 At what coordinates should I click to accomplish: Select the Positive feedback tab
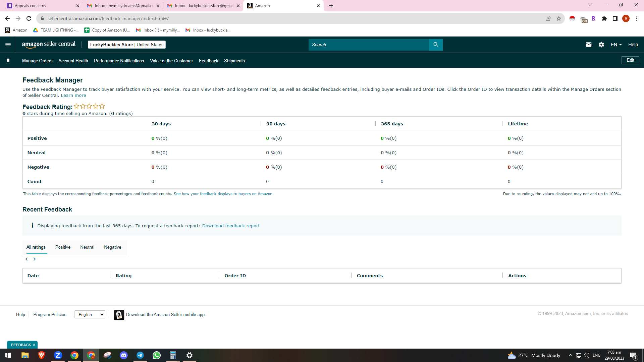click(63, 247)
